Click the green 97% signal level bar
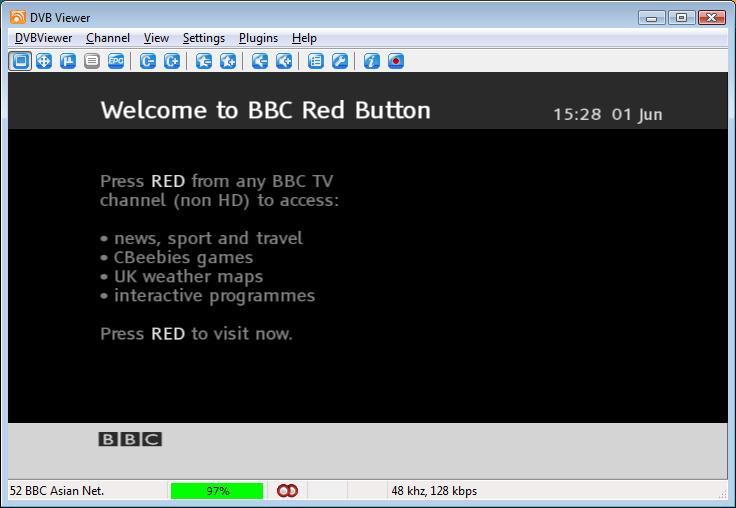 [217, 491]
